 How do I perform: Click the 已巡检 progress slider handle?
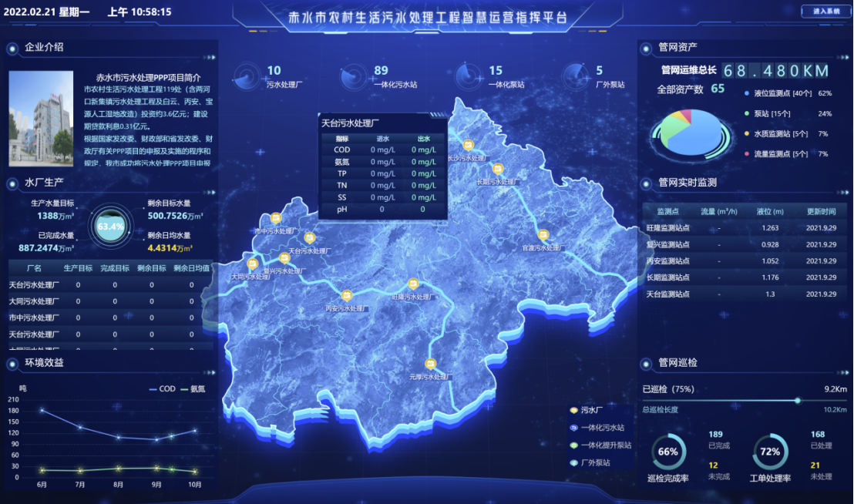[x=798, y=400]
